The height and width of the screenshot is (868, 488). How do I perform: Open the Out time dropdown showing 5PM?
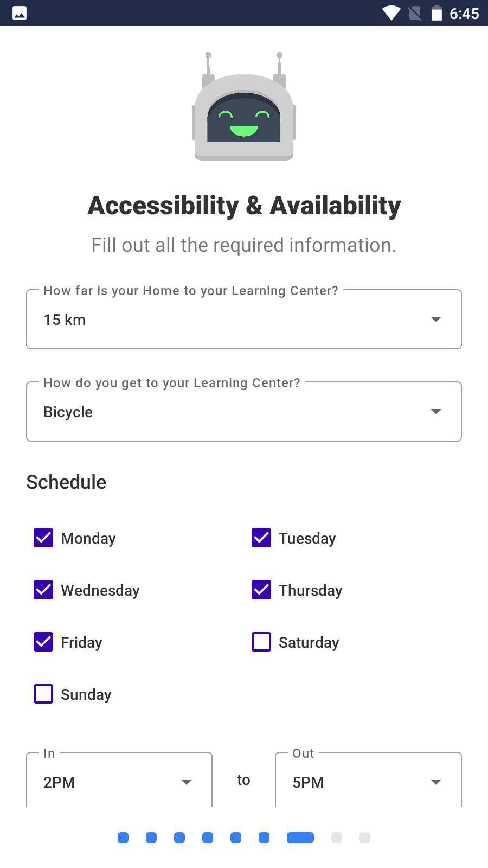pos(368,782)
